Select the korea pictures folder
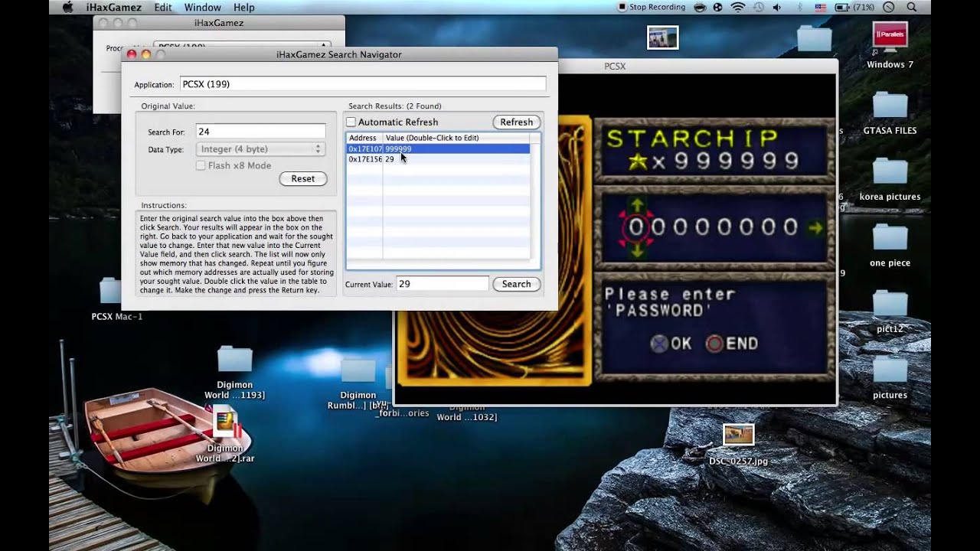Image resolution: width=980 pixels, height=551 pixels. pos(890,179)
